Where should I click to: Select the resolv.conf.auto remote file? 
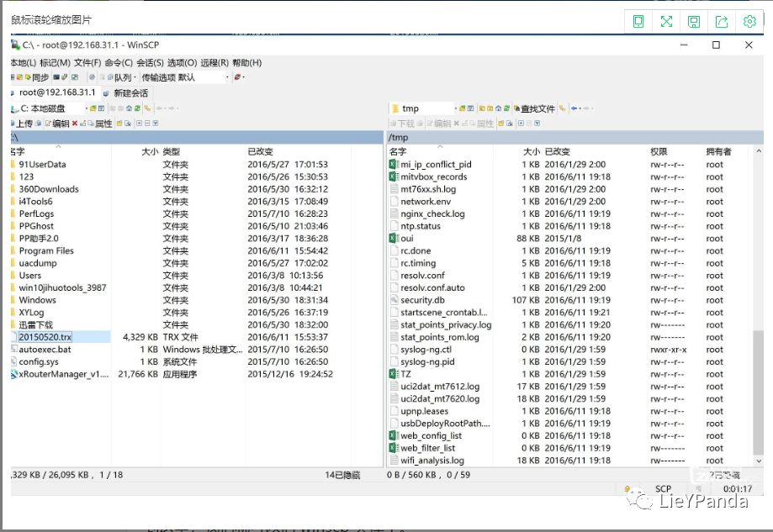coord(432,287)
